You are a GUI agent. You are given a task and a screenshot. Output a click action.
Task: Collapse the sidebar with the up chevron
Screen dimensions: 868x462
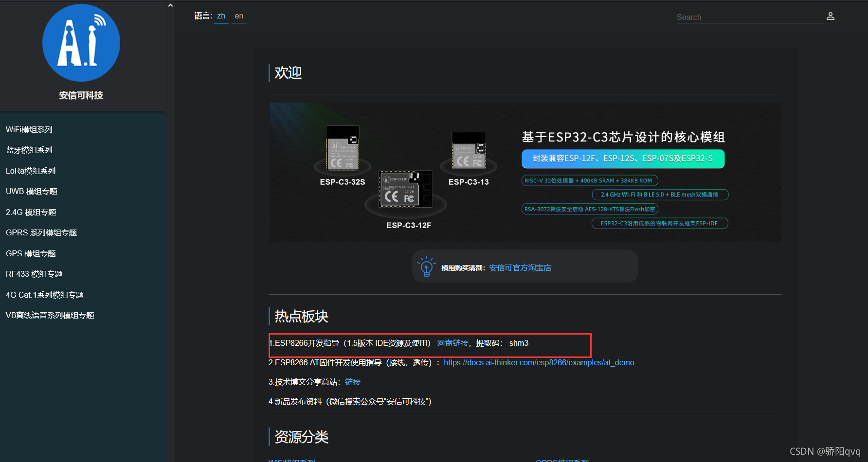point(170,6)
